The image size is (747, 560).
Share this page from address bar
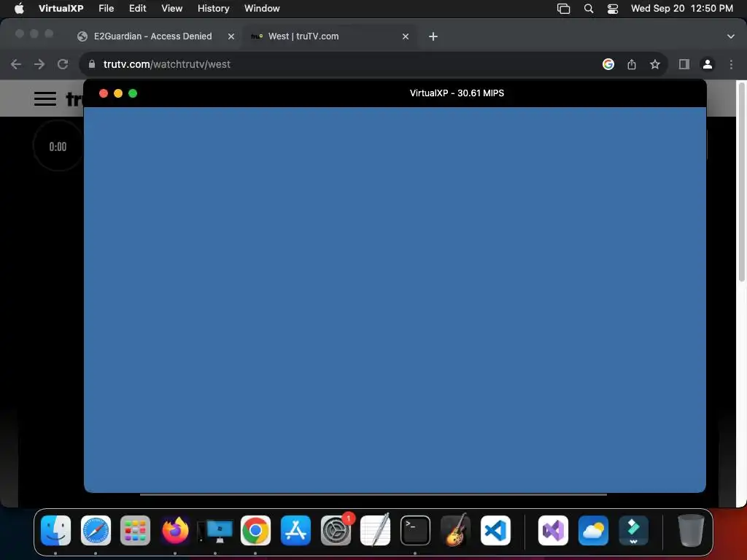632,64
